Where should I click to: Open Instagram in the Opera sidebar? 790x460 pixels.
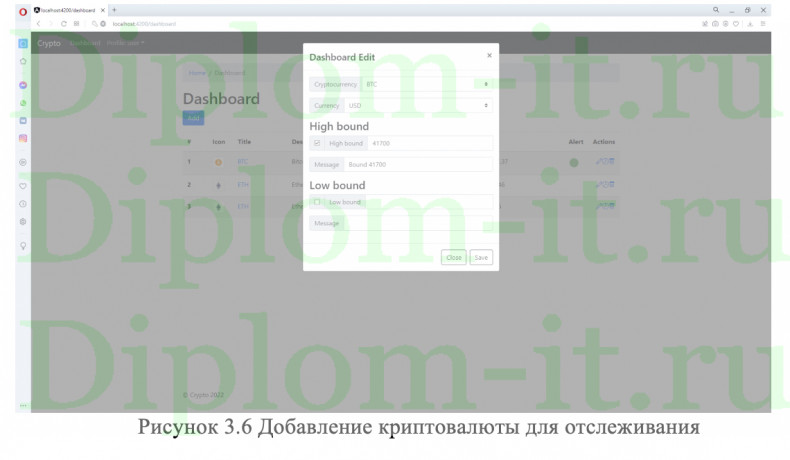click(x=23, y=138)
